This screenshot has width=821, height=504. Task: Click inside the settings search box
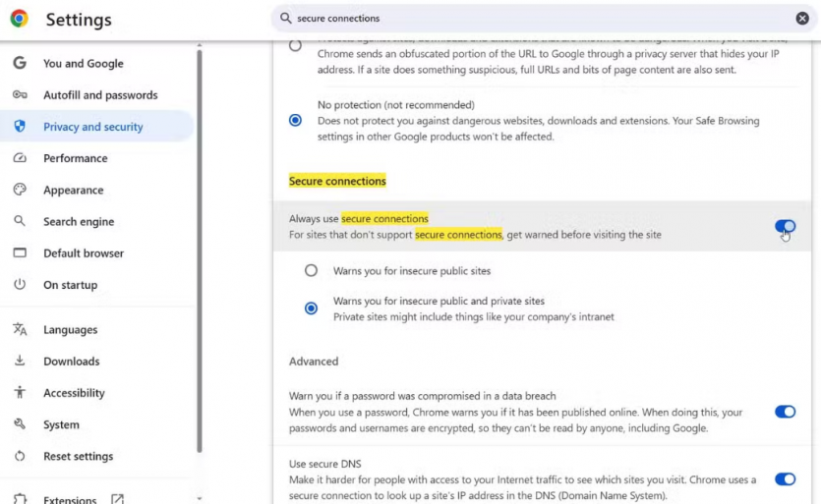pyautogui.click(x=540, y=19)
